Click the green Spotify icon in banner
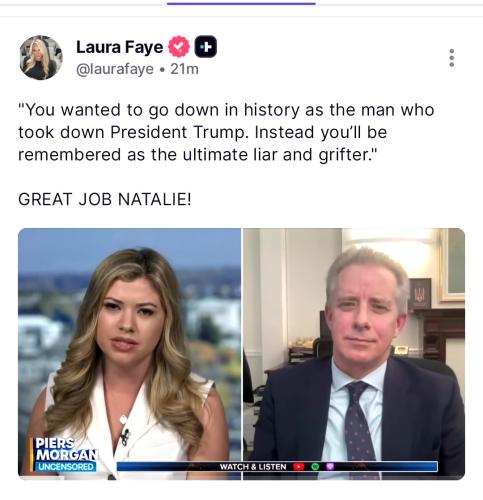 click(315, 467)
